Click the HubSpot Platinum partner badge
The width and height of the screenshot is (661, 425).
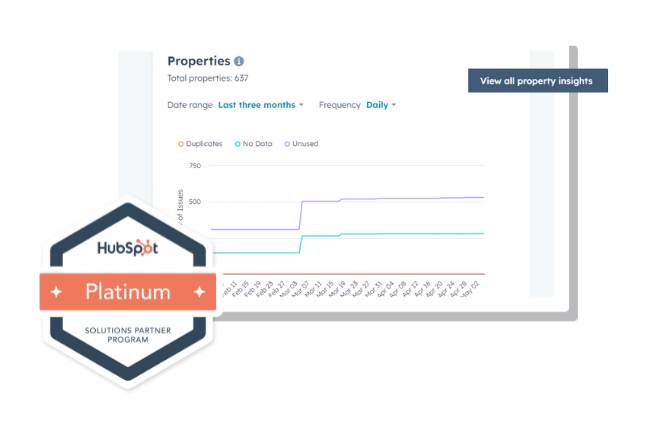coord(128,292)
